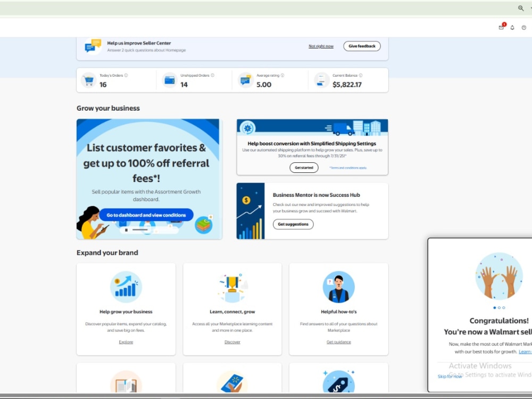The image size is (532, 399).
Task: Click the phone in hand icon card
Action: click(x=232, y=381)
